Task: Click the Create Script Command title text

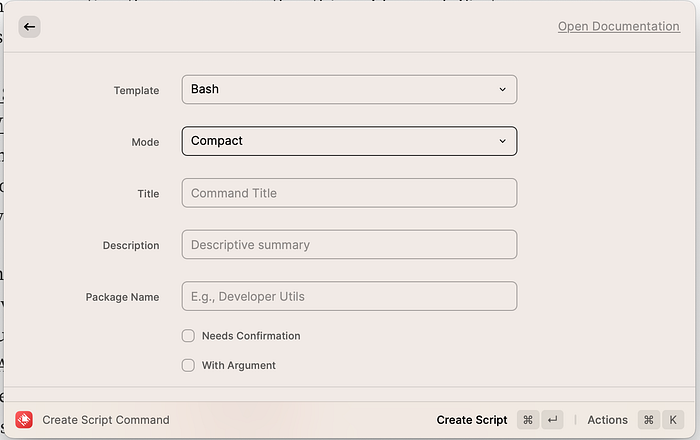Action: [106, 420]
